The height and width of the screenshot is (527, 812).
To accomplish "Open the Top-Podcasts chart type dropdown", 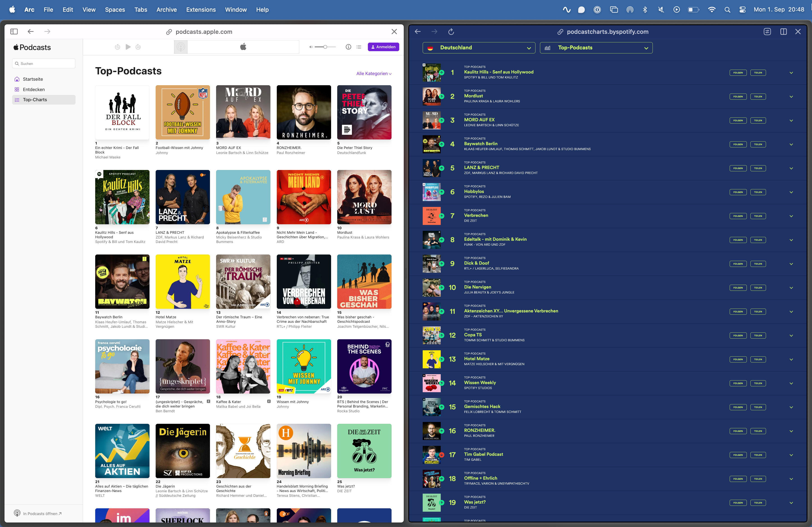I will [x=596, y=48].
